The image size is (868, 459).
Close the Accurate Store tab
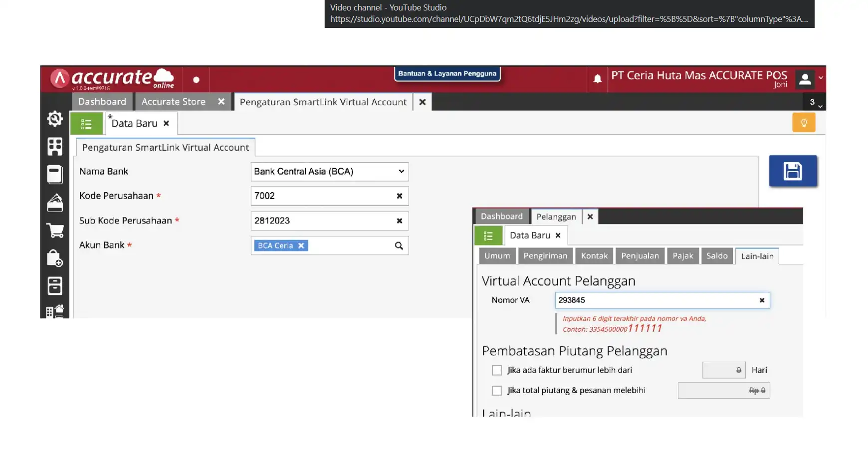coord(221,102)
